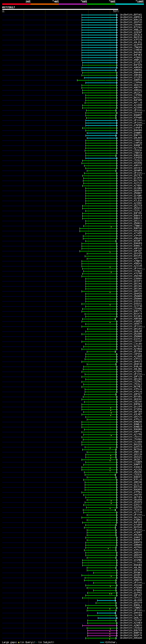
Task: Select the UniRef100_A7P905 label
Action: tap(131, 158)
